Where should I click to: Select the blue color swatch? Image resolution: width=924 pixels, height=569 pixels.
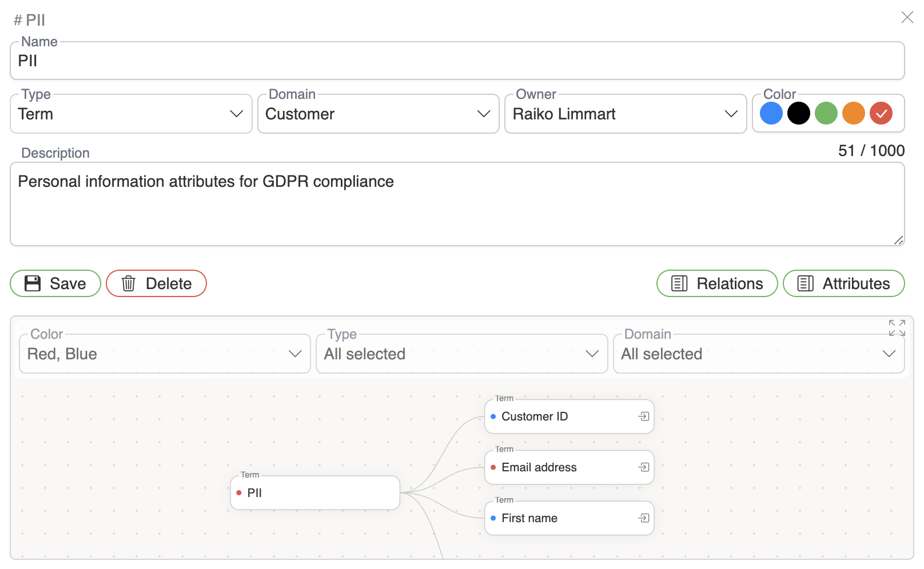tap(771, 113)
